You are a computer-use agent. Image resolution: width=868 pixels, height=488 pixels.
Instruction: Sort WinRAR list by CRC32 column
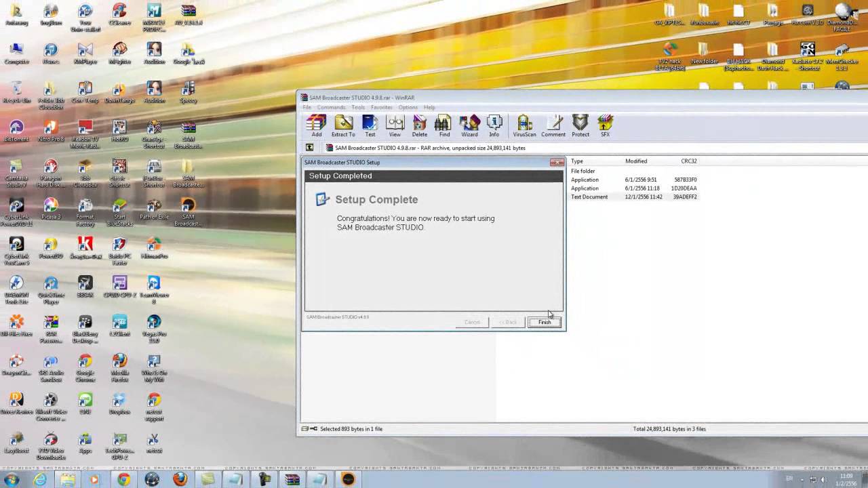[689, 161]
